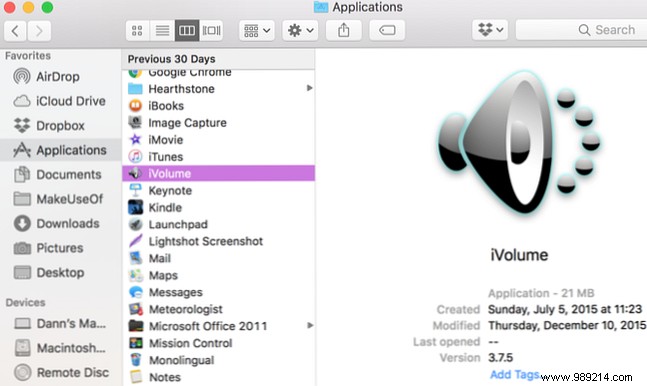647x386 pixels.
Task: Select the Kindle app icon
Action: point(135,207)
